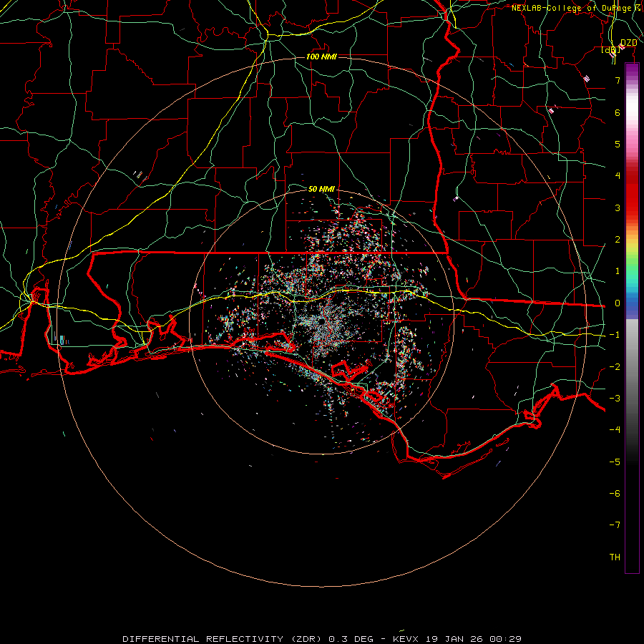This screenshot has width=644, height=644.
Task: Click the 100 NMI range ring label
Action: 321,57
